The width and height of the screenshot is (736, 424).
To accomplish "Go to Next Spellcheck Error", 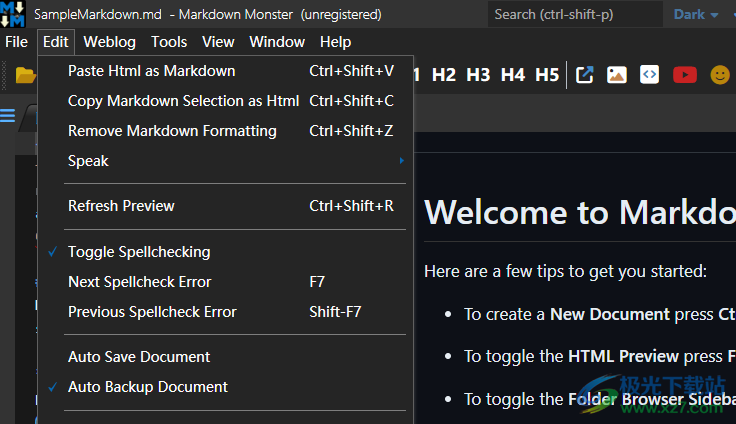I will (x=226, y=282).
